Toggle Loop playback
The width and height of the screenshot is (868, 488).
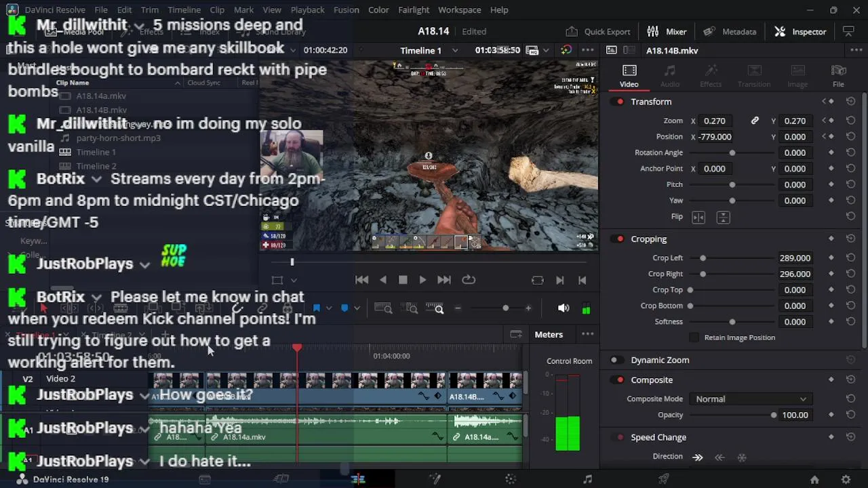coord(468,280)
